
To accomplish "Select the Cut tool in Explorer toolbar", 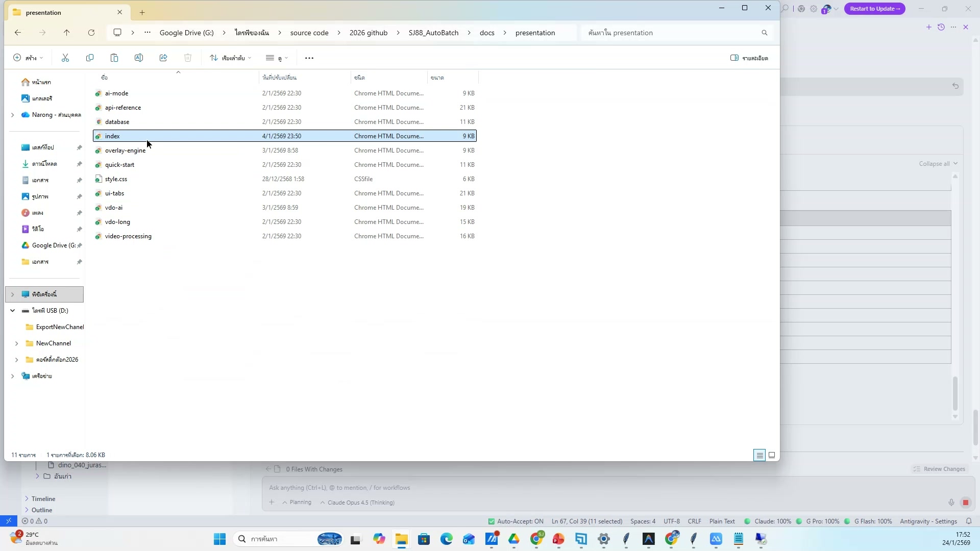I will [x=65, y=58].
